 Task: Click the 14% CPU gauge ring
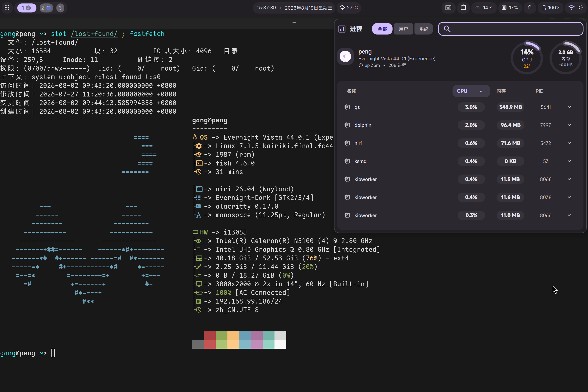tap(527, 58)
